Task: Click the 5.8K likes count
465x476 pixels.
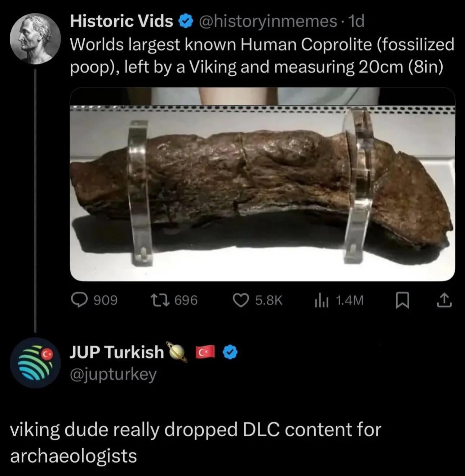Action: [269, 300]
